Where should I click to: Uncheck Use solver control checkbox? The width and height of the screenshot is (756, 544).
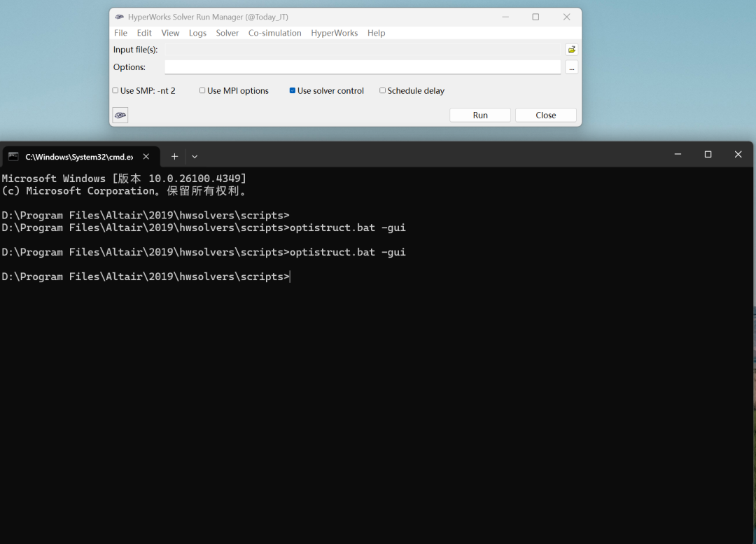click(x=292, y=90)
